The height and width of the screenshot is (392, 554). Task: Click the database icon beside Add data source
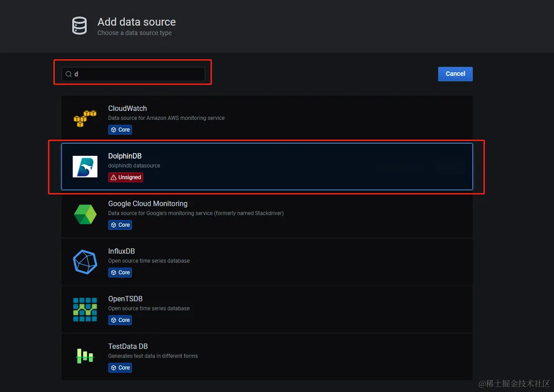pos(79,26)
